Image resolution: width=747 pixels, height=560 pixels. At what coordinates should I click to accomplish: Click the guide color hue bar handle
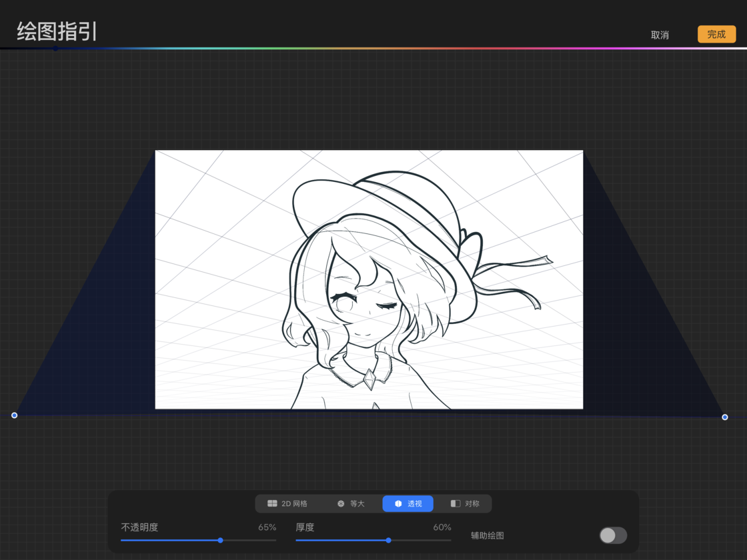55,48
